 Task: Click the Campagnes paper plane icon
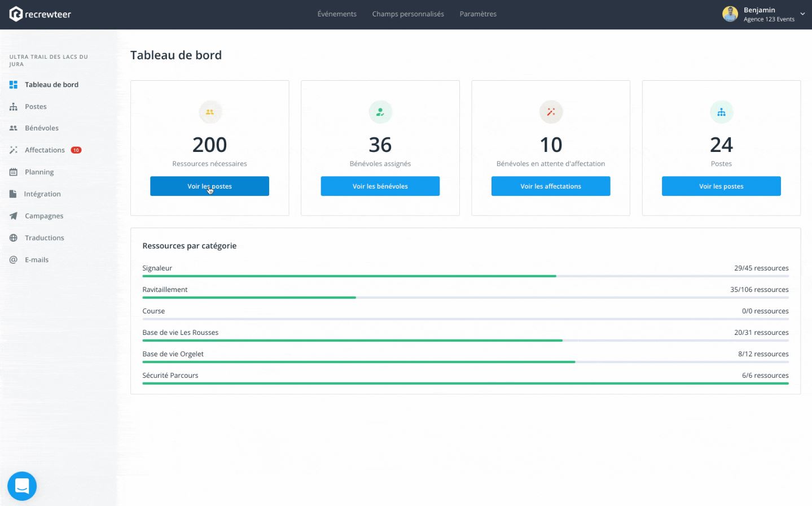tap(14, 216)
